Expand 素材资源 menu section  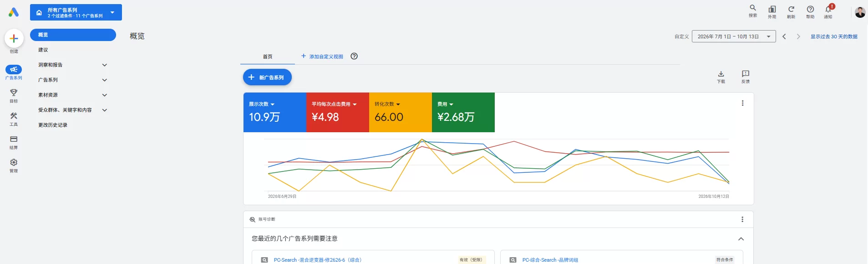pyautogui.click(x=104, y=95)
